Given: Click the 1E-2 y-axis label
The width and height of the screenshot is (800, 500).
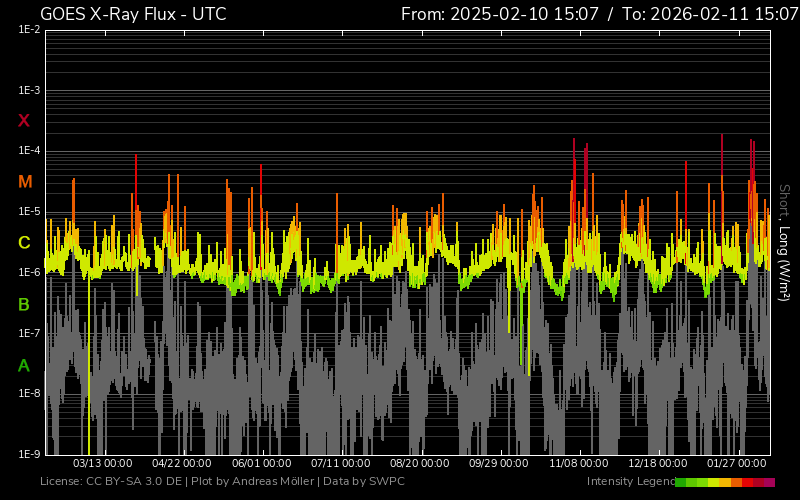Looking at the screenshot, I should 29,30.
